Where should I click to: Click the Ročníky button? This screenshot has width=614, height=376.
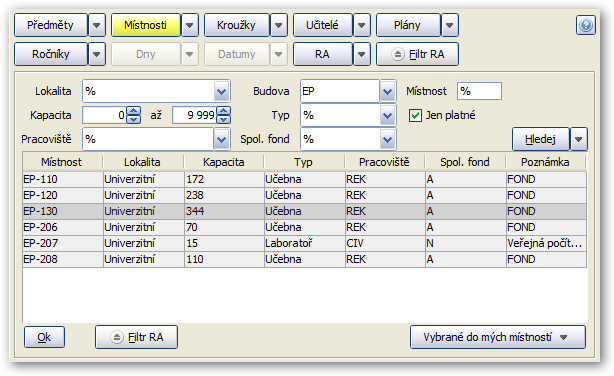(51, 54)
